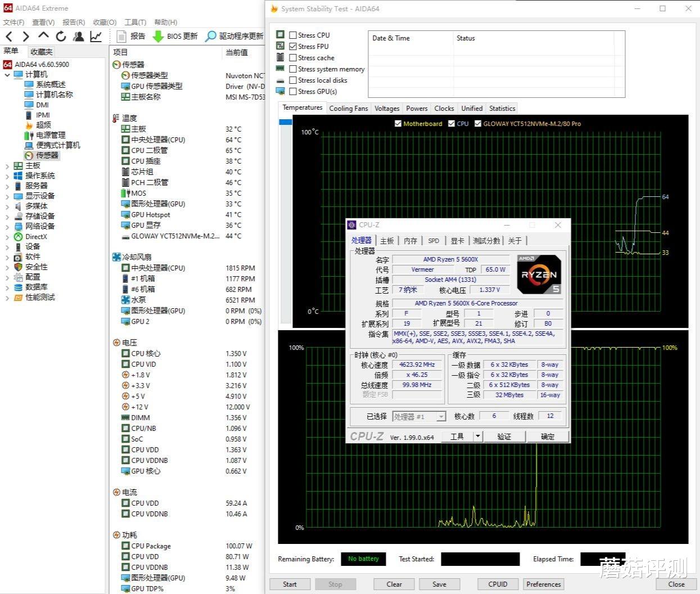The width and height of the screenshot is (700, 594).
Task: Click the 报告 report document icon
Action: [x=121, y=37]
